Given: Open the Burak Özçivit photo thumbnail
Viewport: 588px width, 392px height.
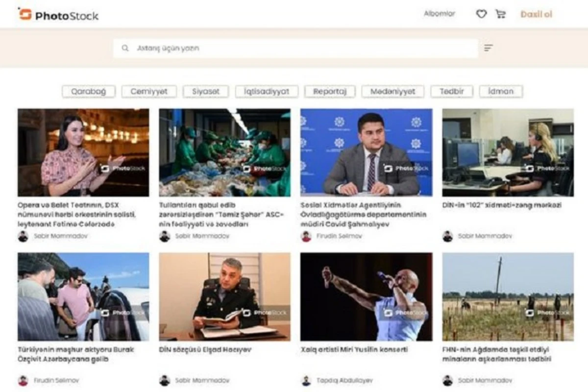Looking at the screenshot, I should 83,297.
